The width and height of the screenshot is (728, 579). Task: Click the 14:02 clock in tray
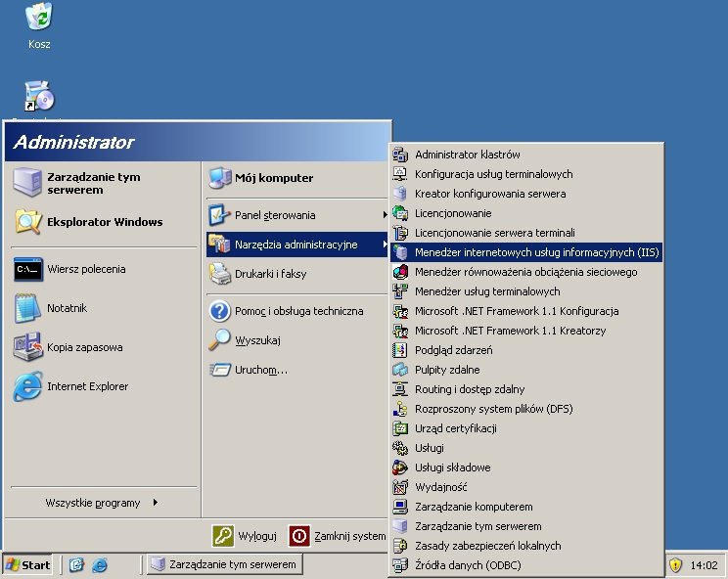coord(704,565)
